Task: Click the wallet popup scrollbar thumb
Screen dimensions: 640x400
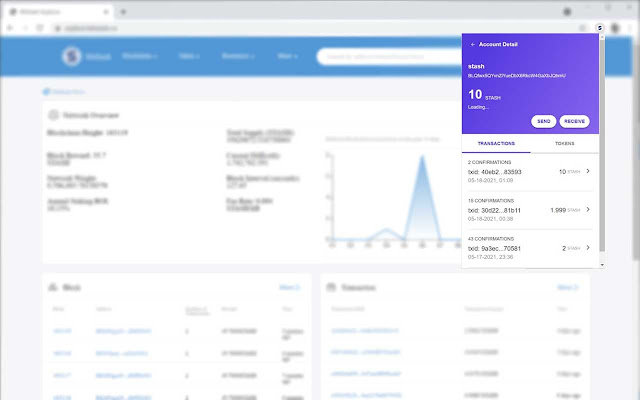Action: (x=602, y=145)
